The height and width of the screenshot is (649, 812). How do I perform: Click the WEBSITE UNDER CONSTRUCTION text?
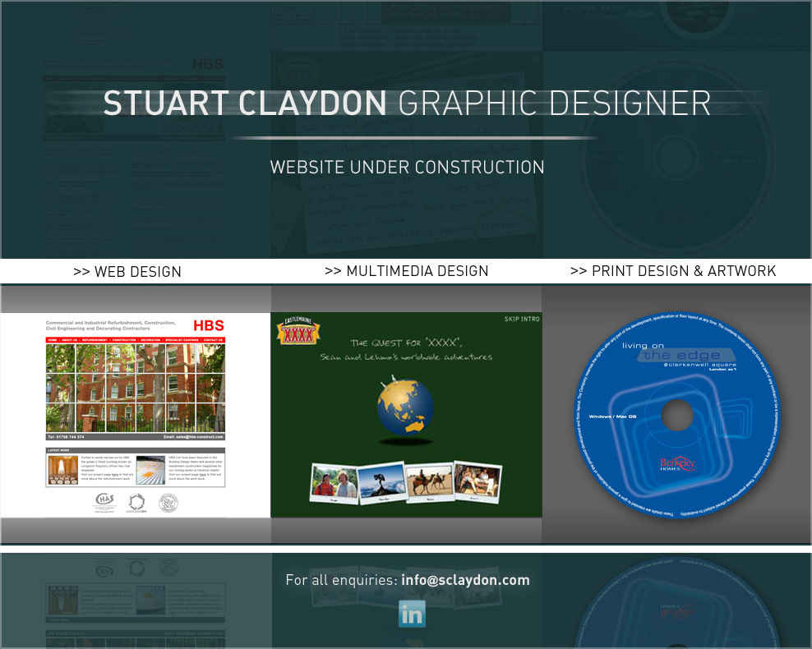pyautogui.click(x=407, y=167)
